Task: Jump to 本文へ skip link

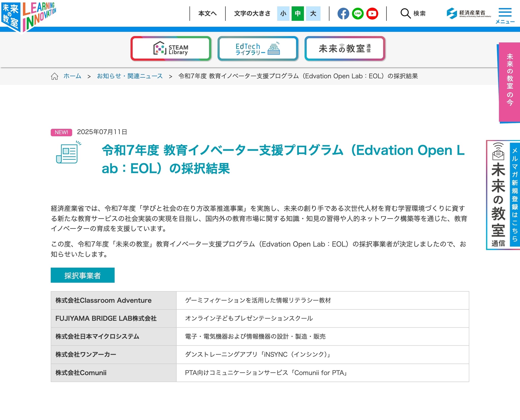Action: (207, 13)
